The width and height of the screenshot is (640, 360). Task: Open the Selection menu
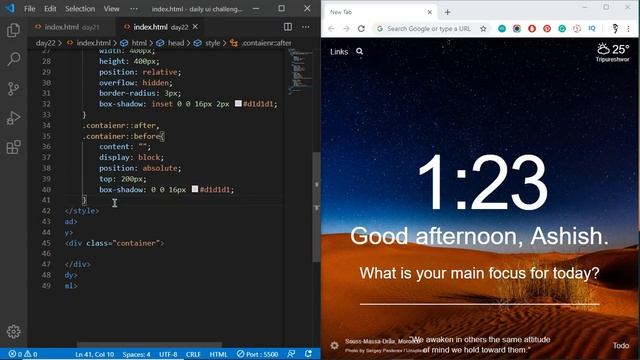(x=80, y=9)
